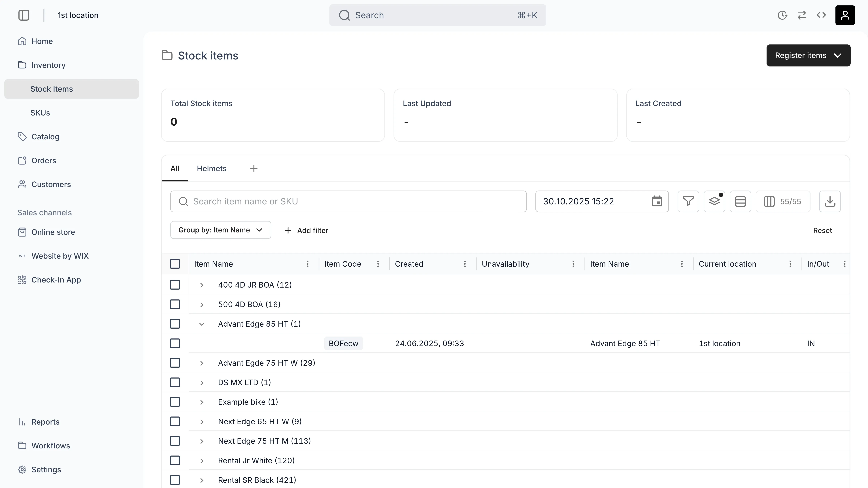Expand the Rental Jr White group
The width and height of the screenshot is (868, 488).
[202, 461]
